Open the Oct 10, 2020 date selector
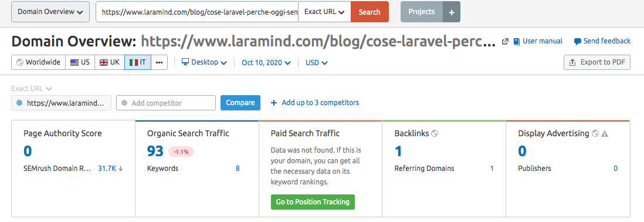This screenshot has width=644, height=222. pos(266,62)
